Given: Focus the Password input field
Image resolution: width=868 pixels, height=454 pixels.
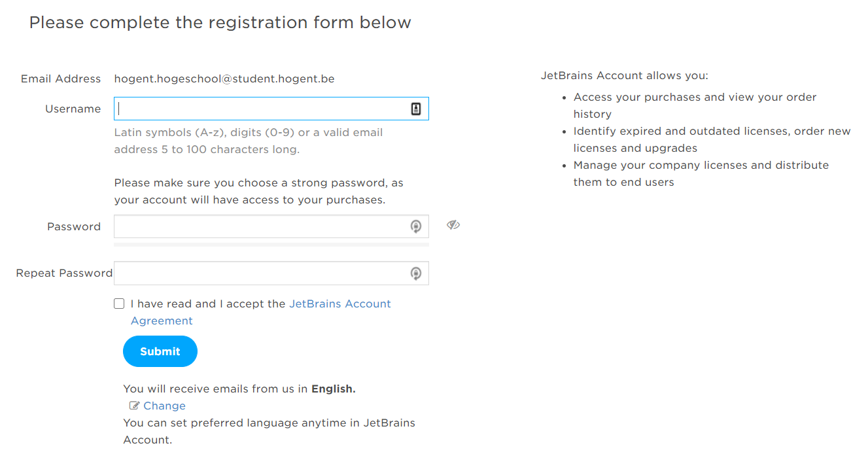Looking at the screenshot, I should click(271, 226).
